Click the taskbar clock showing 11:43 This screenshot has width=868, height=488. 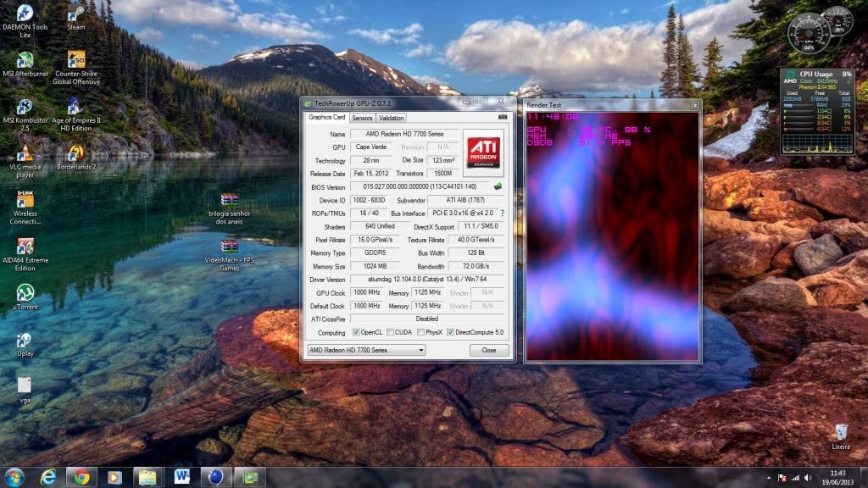point(837,478)
